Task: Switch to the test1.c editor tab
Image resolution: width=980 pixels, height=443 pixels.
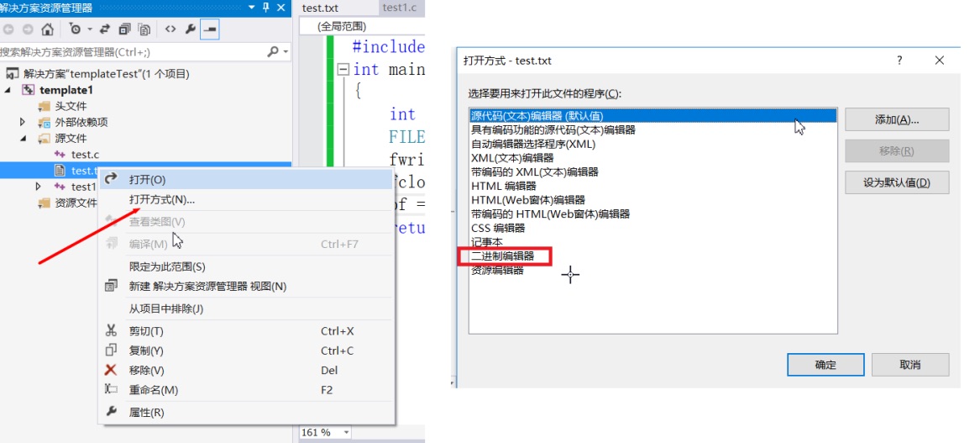Action: click(x=400, y=8)
